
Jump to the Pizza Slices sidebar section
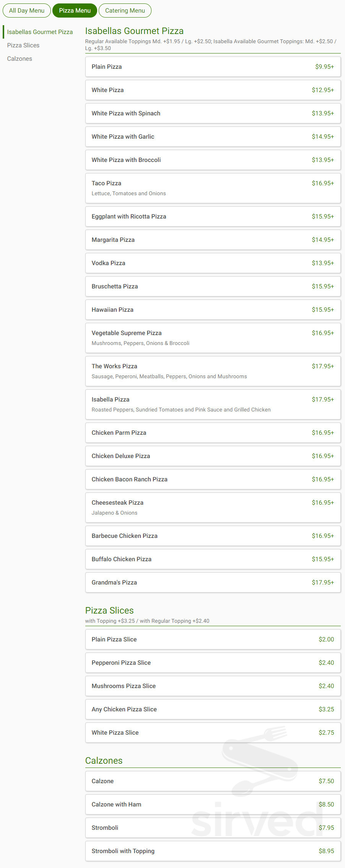23,45
